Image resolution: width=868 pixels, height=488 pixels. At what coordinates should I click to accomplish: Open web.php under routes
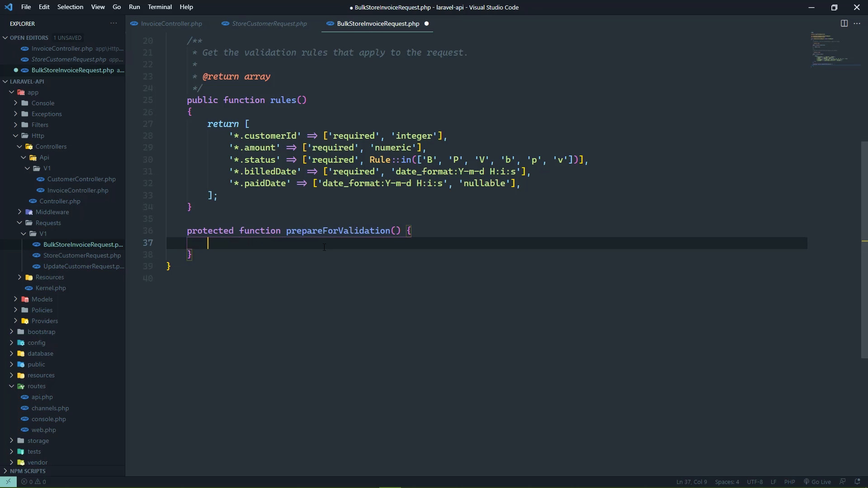click(x=44, y=430)
